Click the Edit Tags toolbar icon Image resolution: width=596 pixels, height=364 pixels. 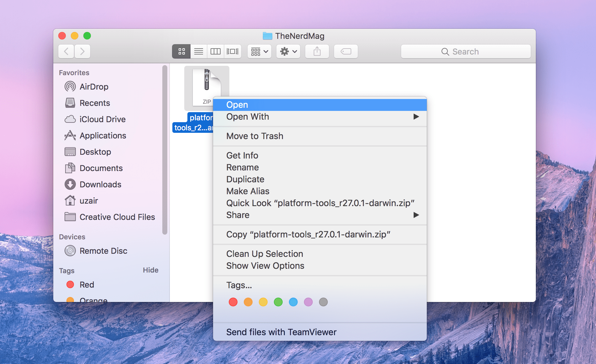click(346, 51)
